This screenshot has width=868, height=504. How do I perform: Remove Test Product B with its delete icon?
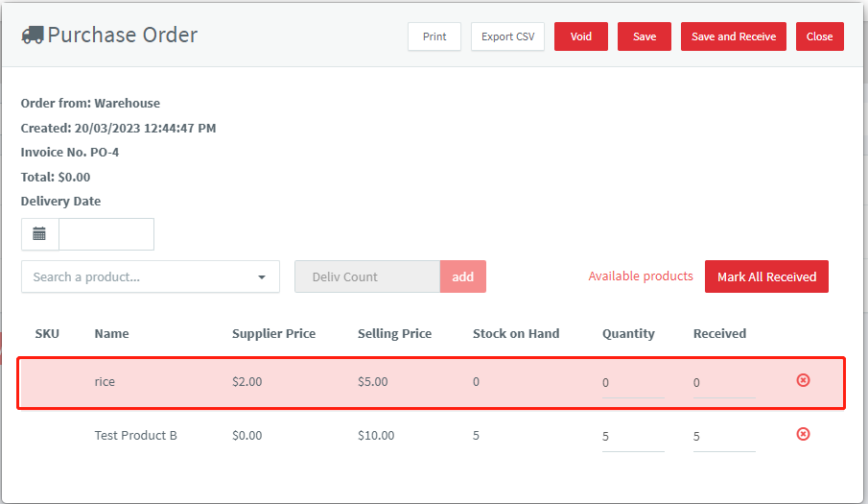[x=803, y=434]
